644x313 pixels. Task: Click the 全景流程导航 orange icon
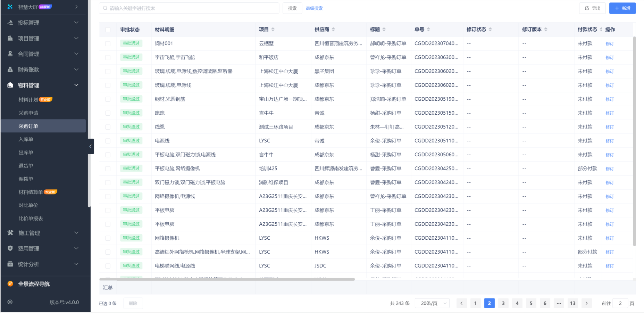point(9,284)
